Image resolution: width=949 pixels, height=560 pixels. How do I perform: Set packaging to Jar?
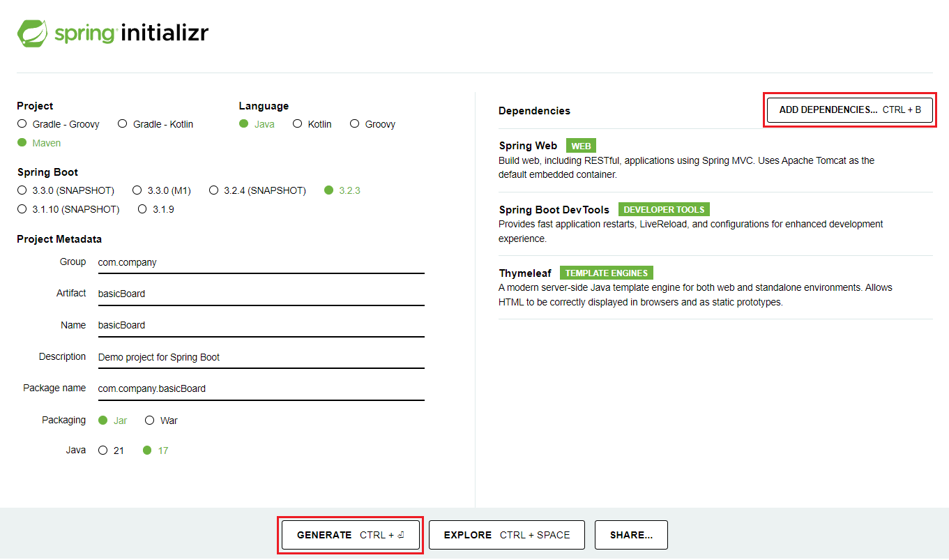(112, 421)
